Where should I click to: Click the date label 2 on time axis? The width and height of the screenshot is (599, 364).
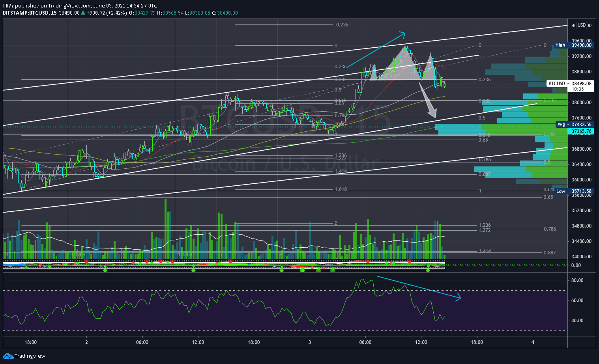(x=86, y=342)
